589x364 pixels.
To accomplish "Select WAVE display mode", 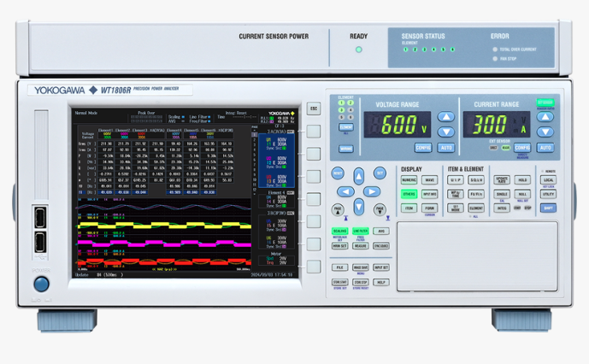I will pos(430,180).
